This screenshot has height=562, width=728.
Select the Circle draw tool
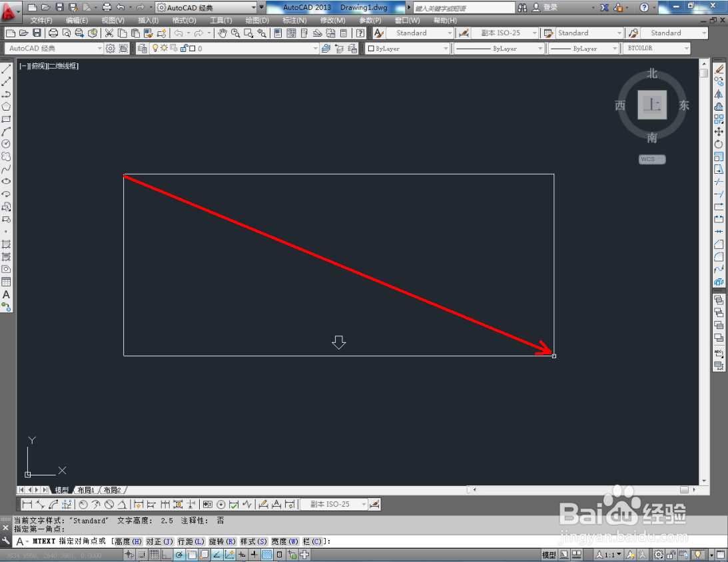coord(6,144)
